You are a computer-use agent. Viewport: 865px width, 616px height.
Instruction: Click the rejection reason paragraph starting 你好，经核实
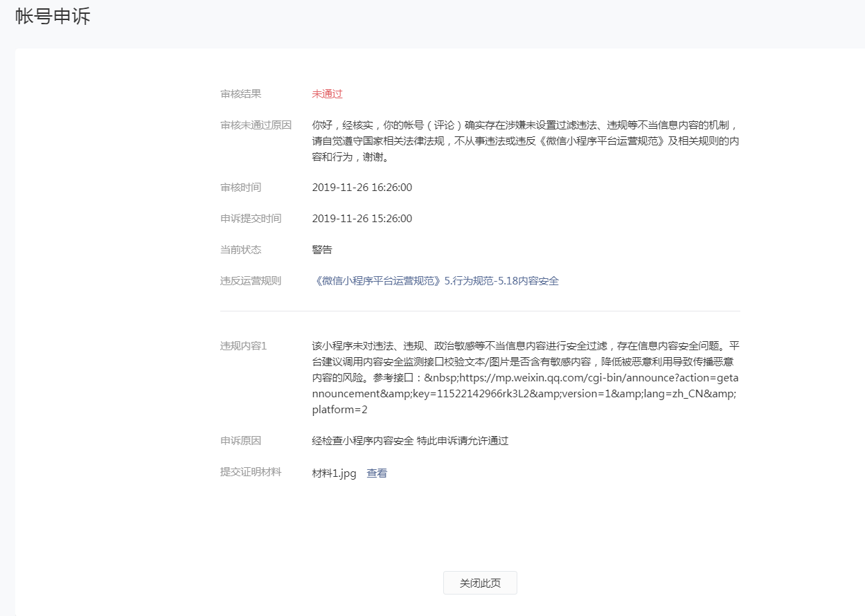click(x=526, y=141)
